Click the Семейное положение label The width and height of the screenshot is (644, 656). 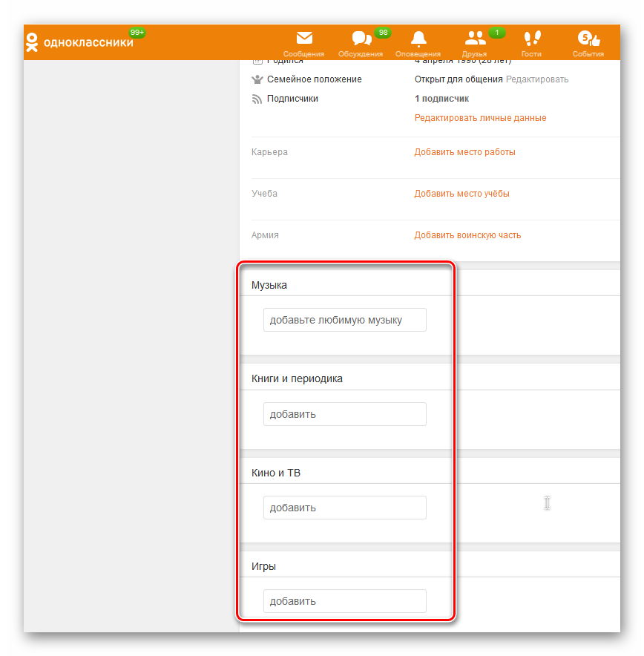click(x=315, y=79)
